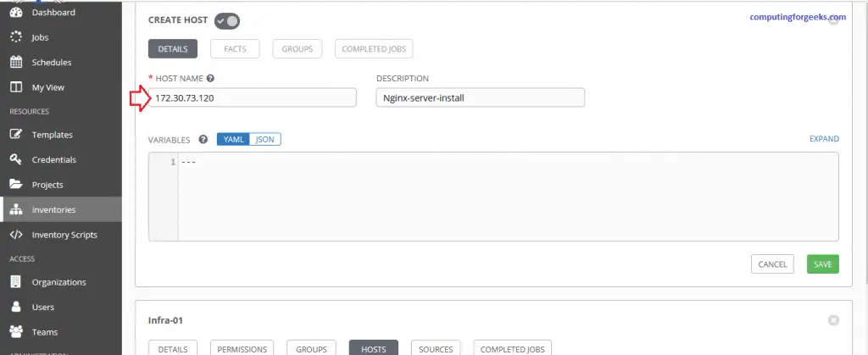Click the Variables help question icon
Screen dimensions: 868x355
(203, 139)
